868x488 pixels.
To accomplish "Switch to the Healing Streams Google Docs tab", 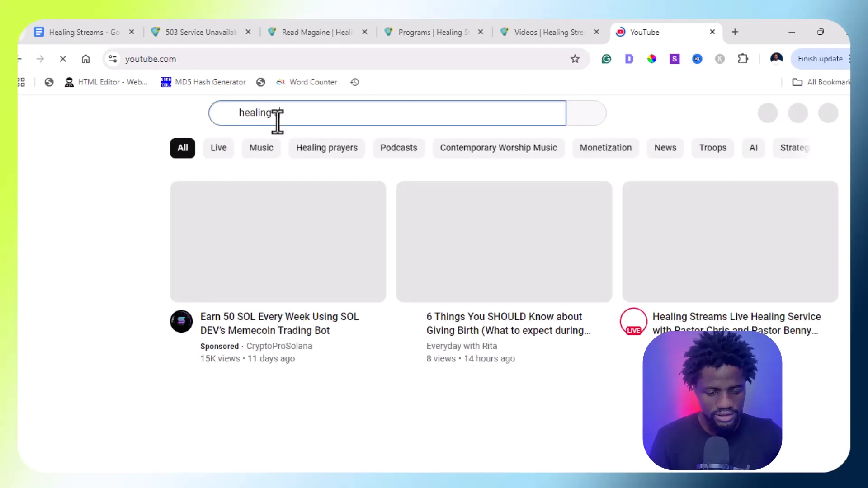I will (x=77, y=32).
